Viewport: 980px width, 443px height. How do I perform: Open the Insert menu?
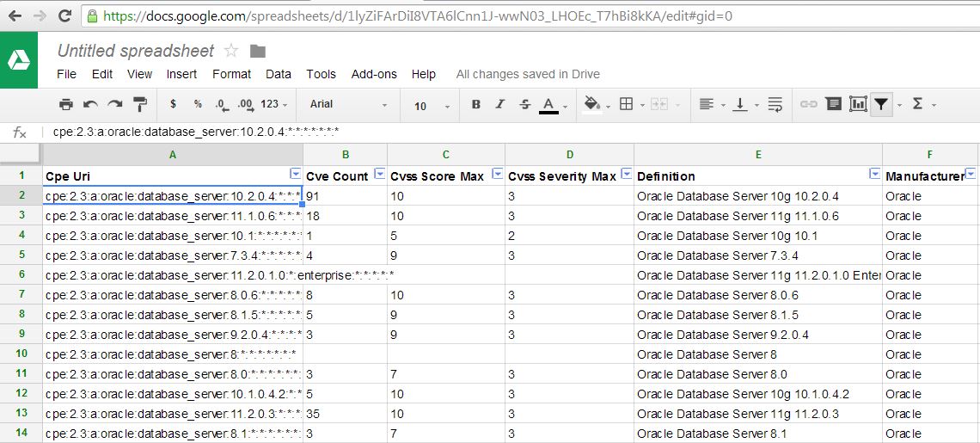click(x=181, y=75)
